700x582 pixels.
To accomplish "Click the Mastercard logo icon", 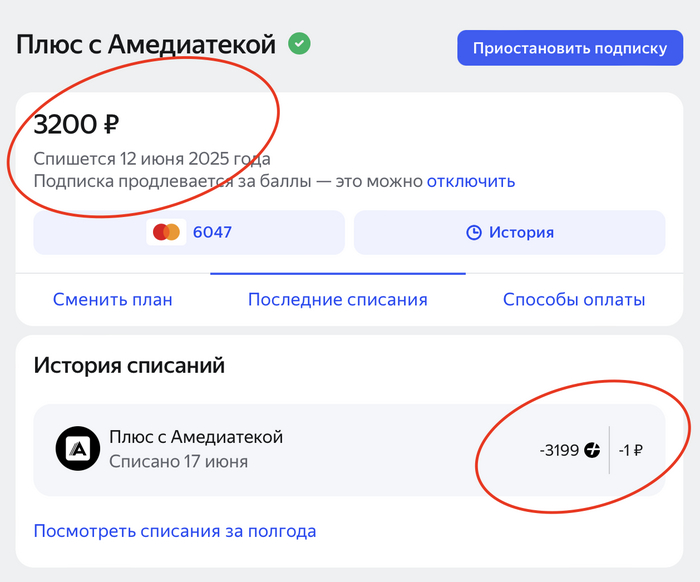I will 166,233.
